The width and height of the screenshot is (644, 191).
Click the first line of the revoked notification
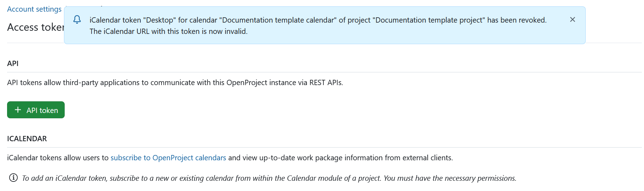click(318, 20)
